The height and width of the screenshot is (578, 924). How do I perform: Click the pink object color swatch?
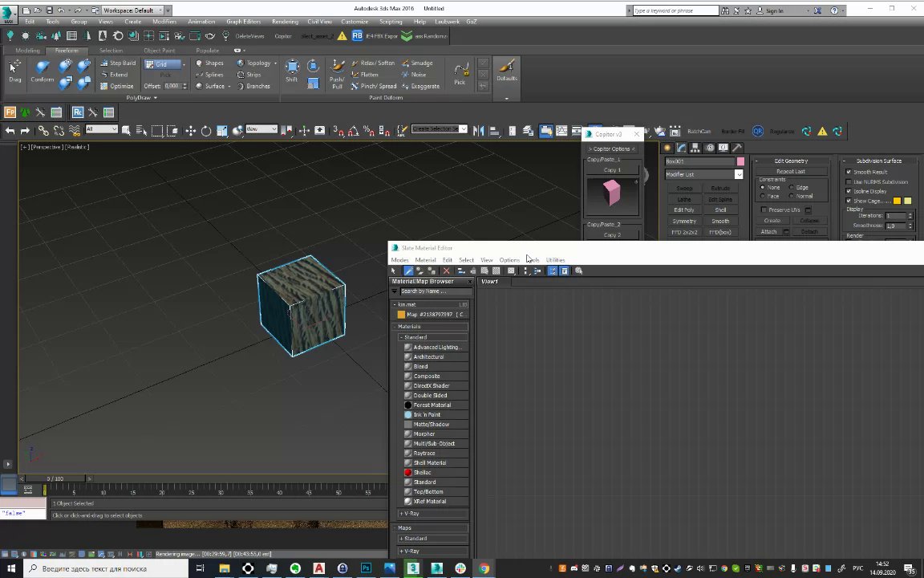tap(740, 161)
